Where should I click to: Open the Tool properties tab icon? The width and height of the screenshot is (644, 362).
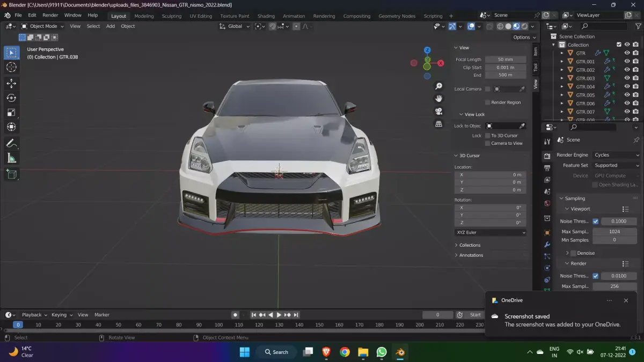547,142
